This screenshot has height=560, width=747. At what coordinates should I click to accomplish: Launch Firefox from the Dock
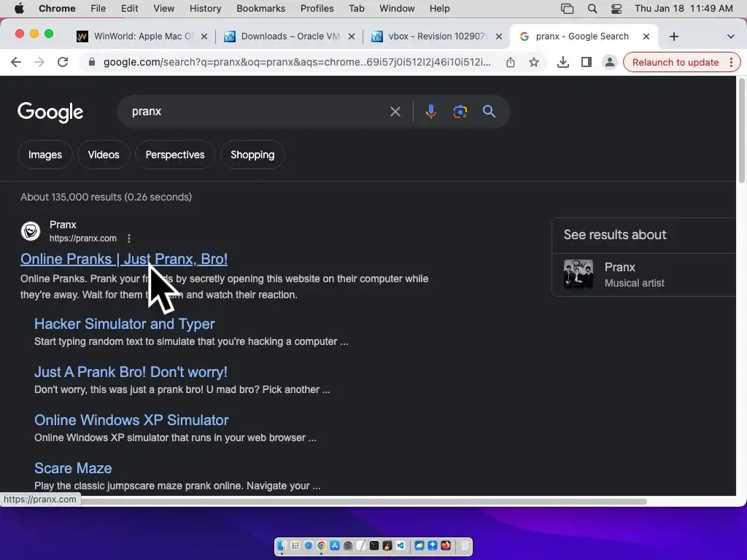[x=446, y=545]
